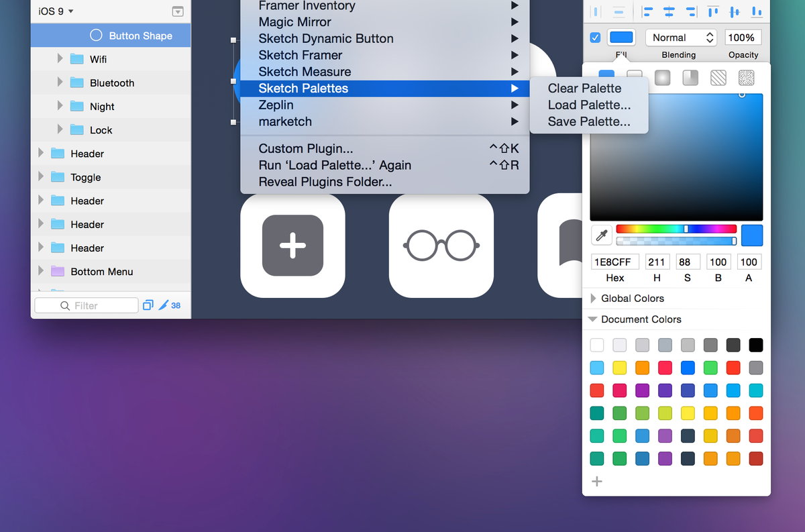Image resolution: width=805 pixels, height=532 pixels.
Task: Align selection to top edge
Action: [712, 11]
